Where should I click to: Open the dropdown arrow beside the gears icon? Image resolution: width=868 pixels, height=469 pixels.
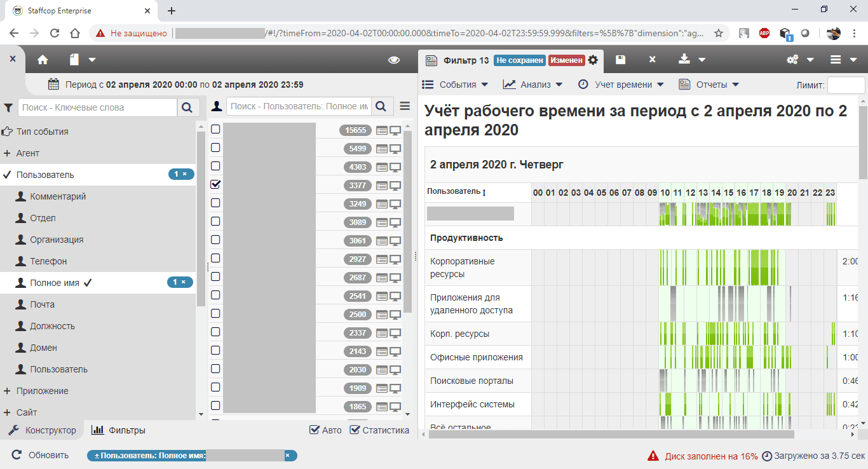(x=810, y=60)
